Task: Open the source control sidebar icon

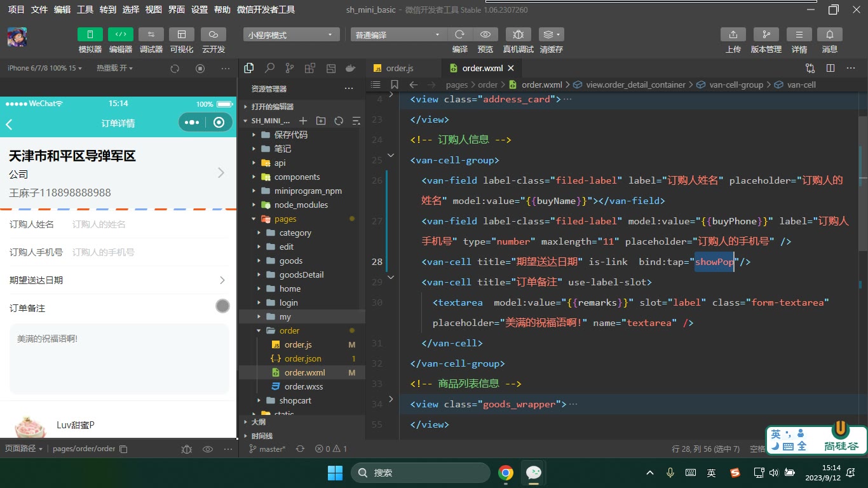Action: coord(290,68)
